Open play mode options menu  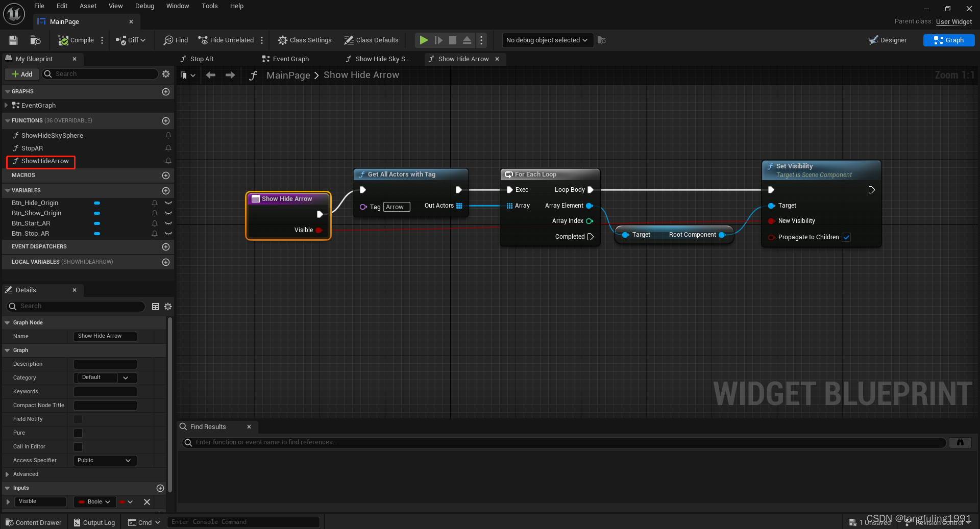click(481, 40)
